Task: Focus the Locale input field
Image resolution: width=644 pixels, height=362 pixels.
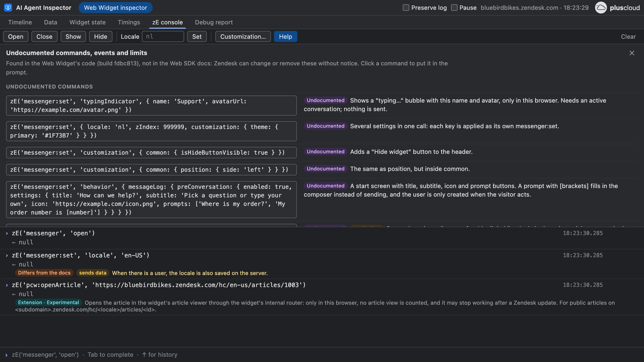Action: click(x=163, y=36)
